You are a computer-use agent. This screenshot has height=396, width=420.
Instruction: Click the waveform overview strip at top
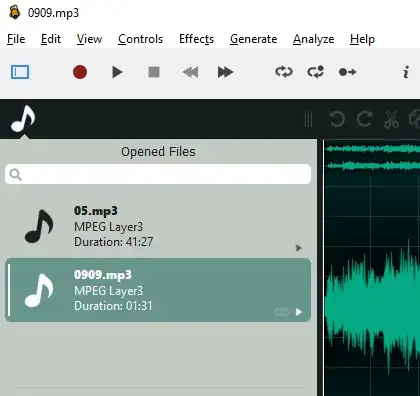(372, 157)
